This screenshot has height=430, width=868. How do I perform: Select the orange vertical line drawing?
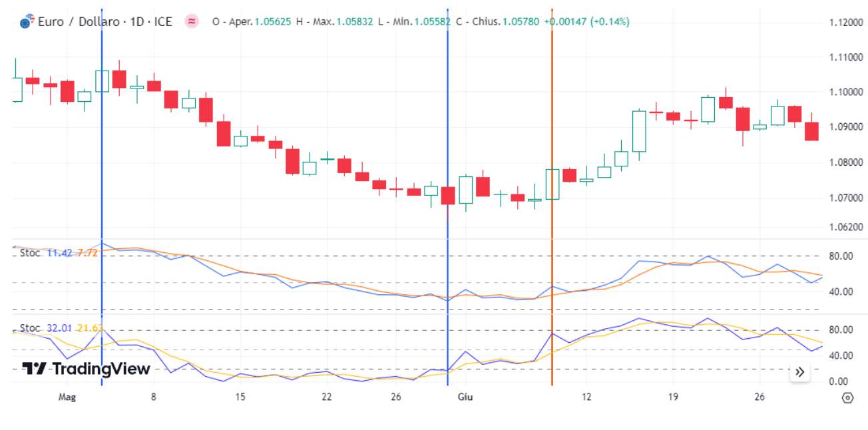pyautogui.click(x=552, y=196)
